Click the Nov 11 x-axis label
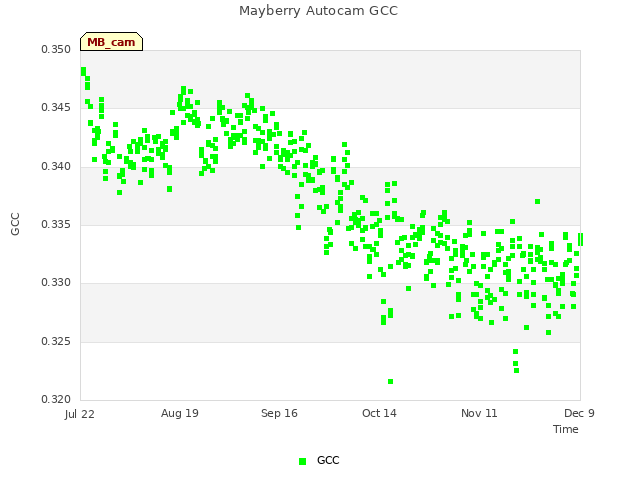The height and width of the screenshot is (480, 640). (x=479, y=413)
